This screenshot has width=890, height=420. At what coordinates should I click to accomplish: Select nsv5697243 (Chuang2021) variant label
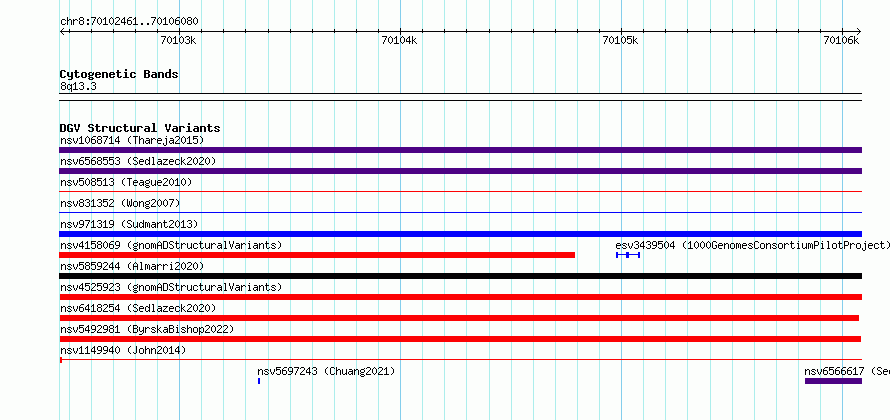[326, 371]
